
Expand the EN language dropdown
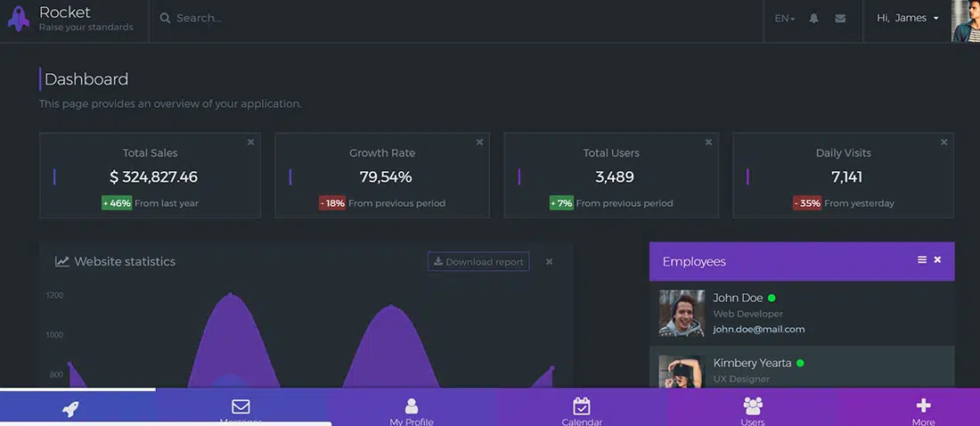(x=784, y=19)
